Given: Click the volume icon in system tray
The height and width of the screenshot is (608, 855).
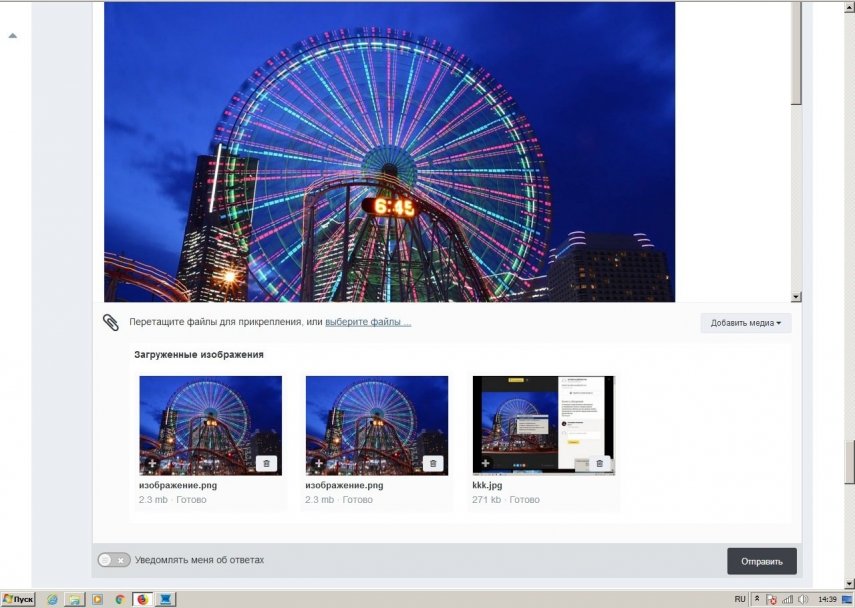Looking at the screenshot, I should [803, 599].
